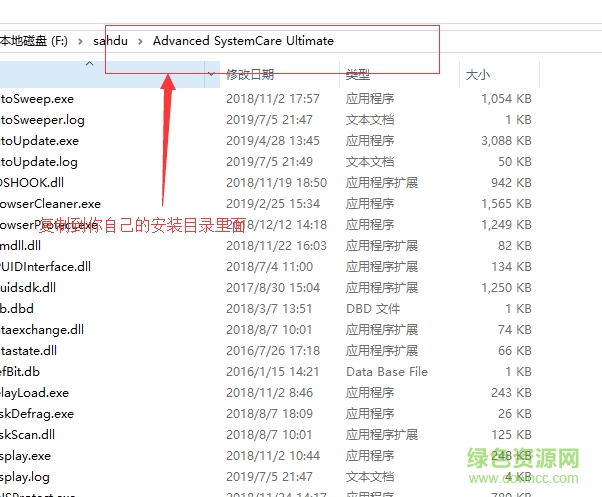Click date 2016/7/26 17:18
602x497 pixels.
[273, 351]
